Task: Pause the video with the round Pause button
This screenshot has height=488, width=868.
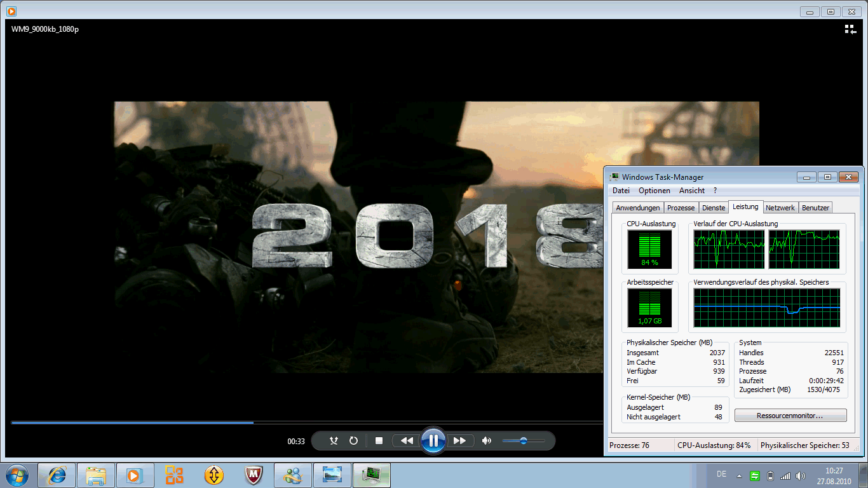Action: pyautogui.click(x=433, y=440)
